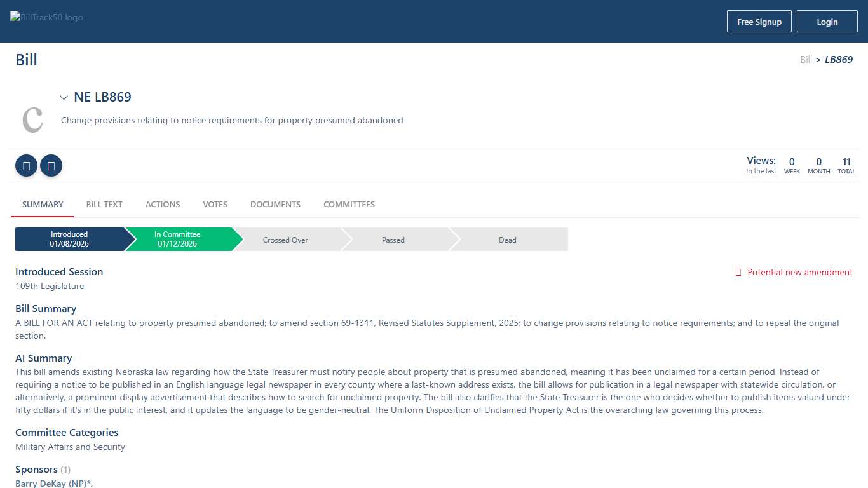
Task: Open the Documents tab
Action: [275, 205]
